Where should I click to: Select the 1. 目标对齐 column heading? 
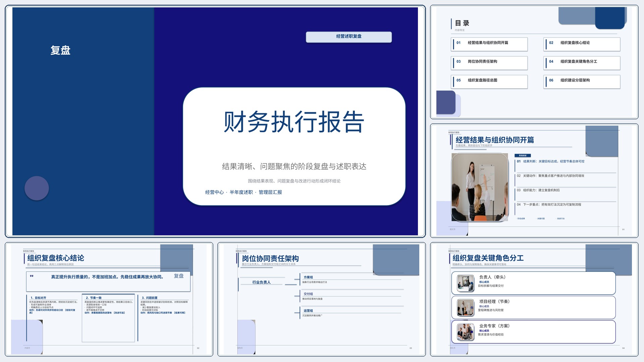coord(39,298)
